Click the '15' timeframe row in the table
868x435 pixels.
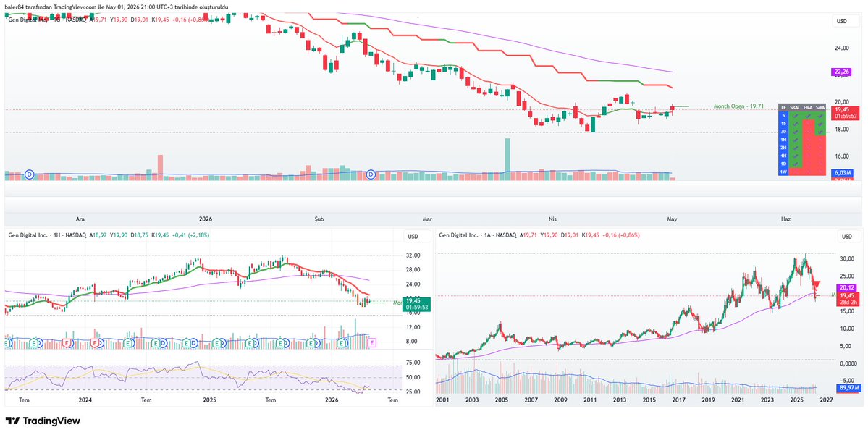(783, 124)
